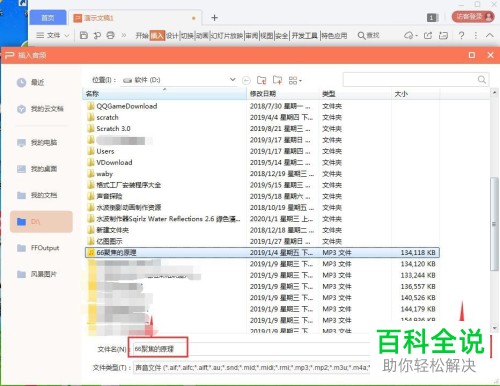Expand more quick-access tools chevron

coord(124,35)
